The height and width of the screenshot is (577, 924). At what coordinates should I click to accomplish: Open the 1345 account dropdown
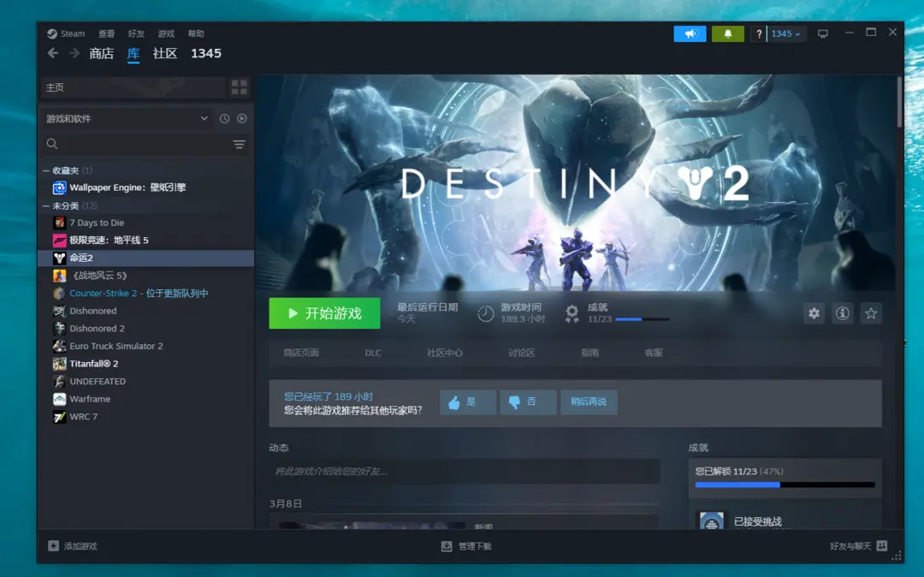coord(785,33)
